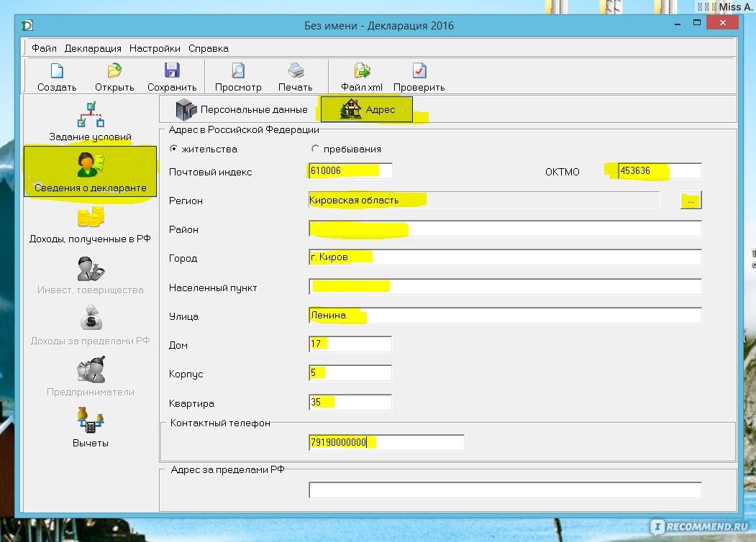Viewport: 756px width, 542px height.
Task: Open Предприниматели sidebar section
Action: (90, 377)
